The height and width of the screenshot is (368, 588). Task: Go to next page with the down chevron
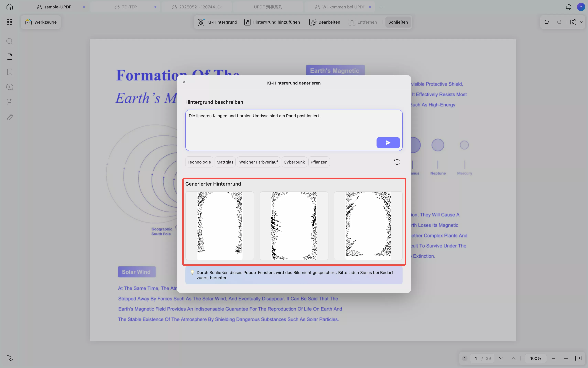[501, 358]
